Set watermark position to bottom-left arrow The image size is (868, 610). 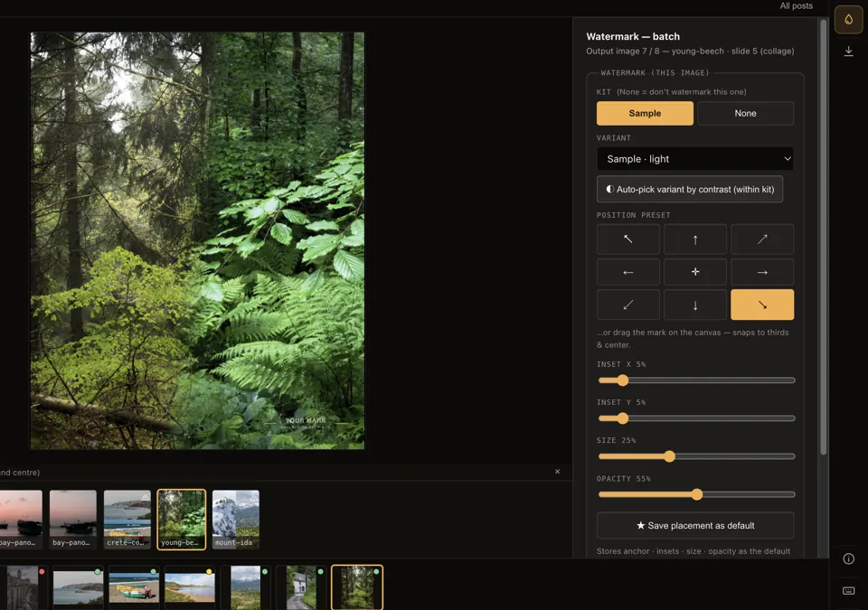(627, 305)
